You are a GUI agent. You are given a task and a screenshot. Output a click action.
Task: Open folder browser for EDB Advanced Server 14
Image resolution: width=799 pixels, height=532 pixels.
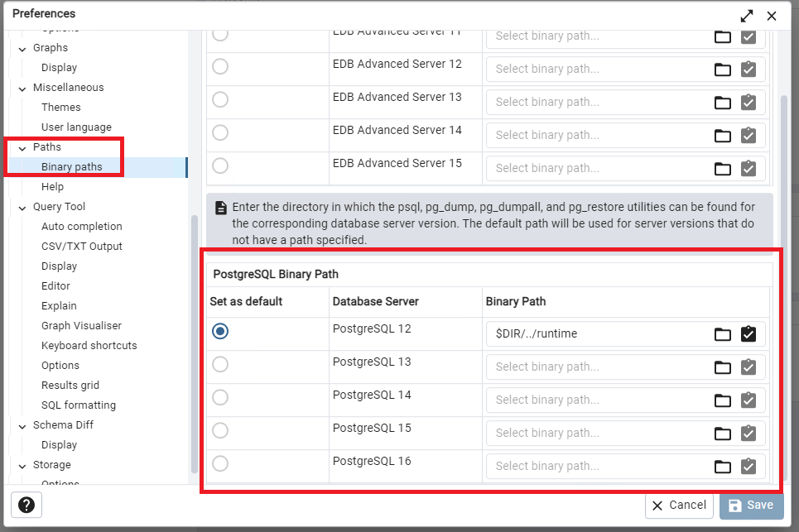click(723, 136)
